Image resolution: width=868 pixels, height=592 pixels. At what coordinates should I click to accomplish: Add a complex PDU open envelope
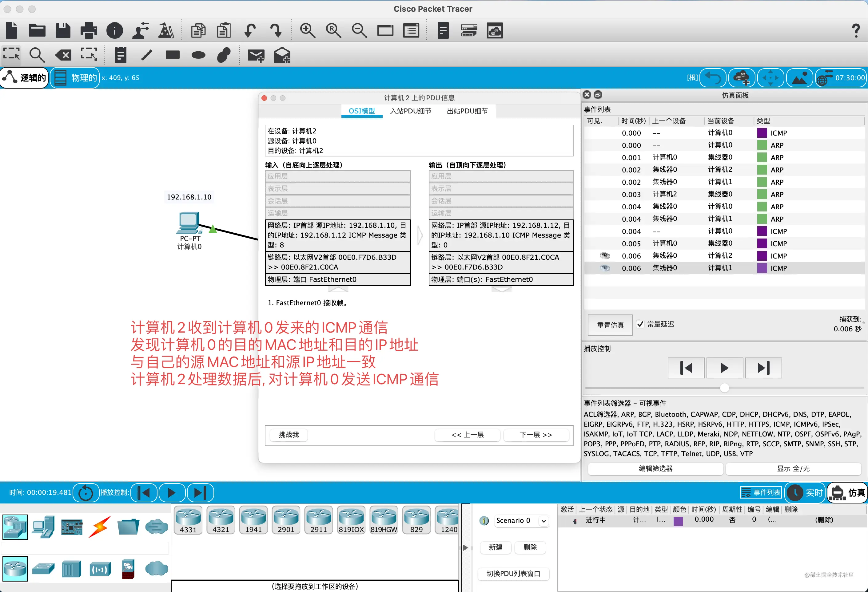point(282,55)
